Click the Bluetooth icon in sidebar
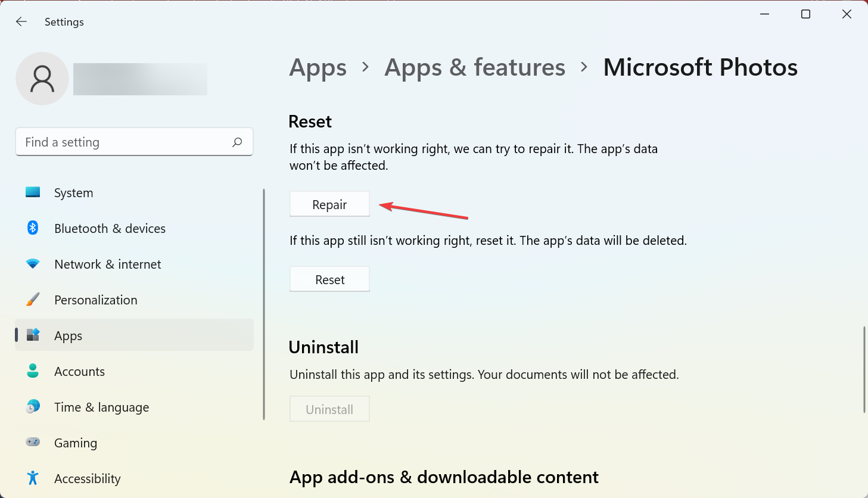This screenshot has width=868, height=498. [x=33, y=228]
